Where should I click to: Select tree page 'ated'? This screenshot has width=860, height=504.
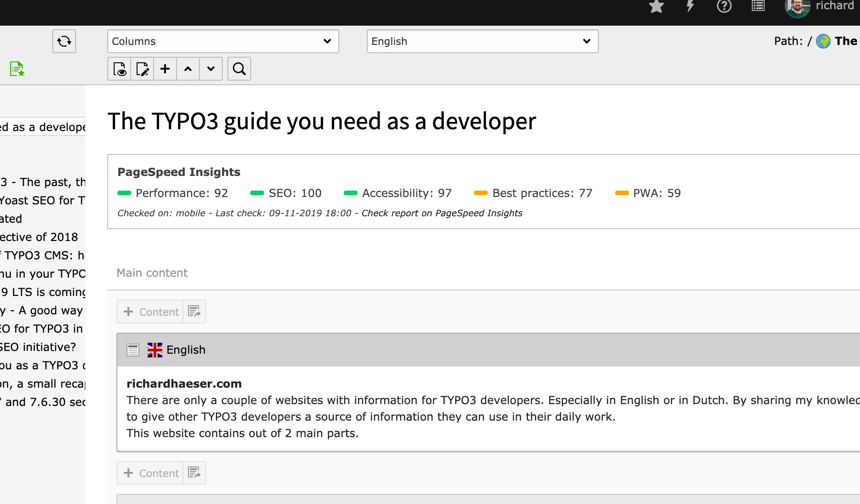pos(11,219)
